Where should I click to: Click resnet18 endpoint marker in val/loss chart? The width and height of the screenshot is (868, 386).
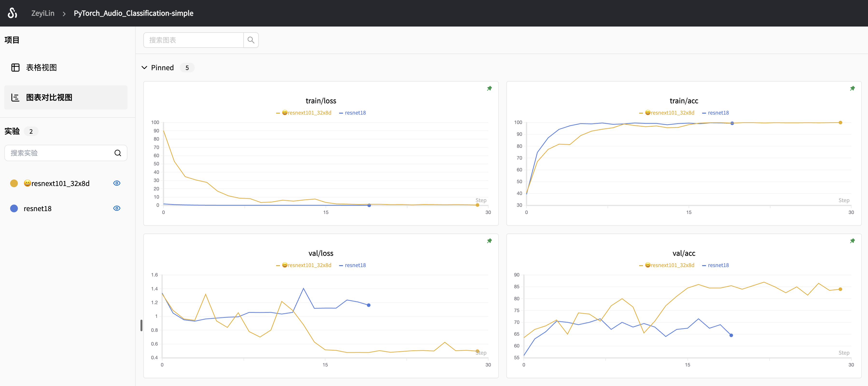point(369,305)
